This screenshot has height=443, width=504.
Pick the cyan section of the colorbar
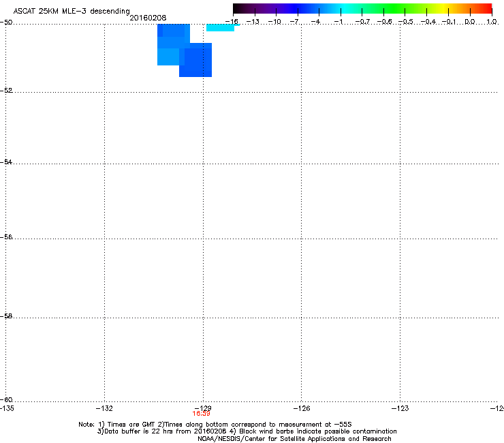point(345,8)
